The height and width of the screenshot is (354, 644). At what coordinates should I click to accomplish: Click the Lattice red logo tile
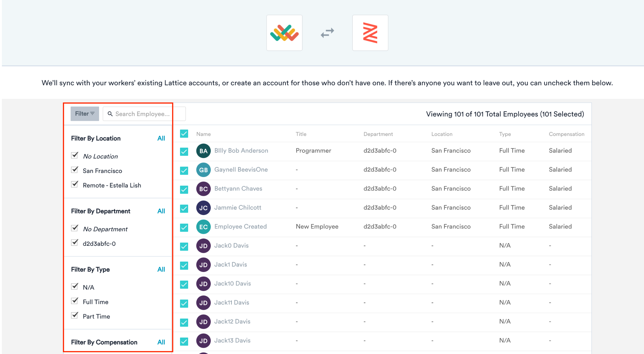[x=370, y=33]
